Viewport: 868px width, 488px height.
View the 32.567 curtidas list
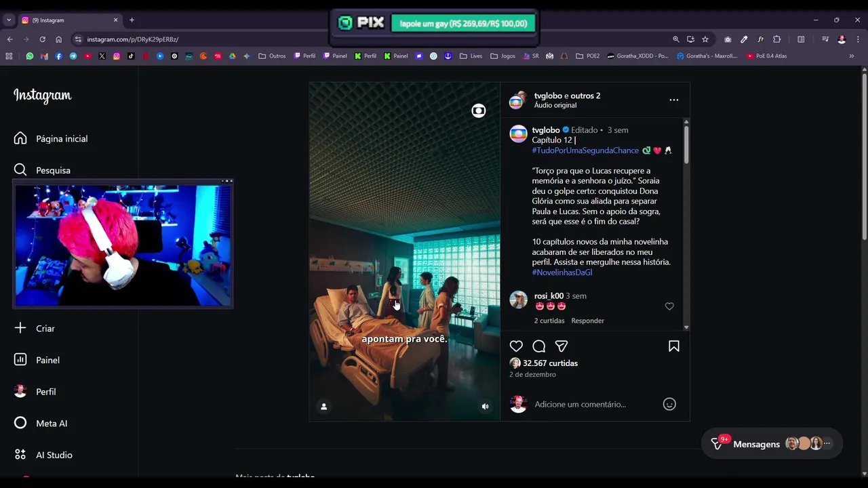coord(550,363)
